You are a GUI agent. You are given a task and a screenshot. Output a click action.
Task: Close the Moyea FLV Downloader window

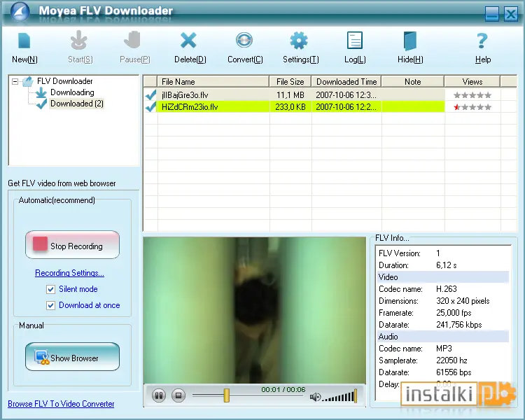tap(511, 15)
